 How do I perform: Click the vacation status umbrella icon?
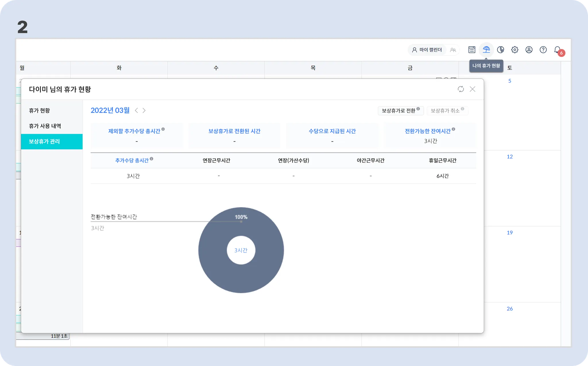click(486, 50)
